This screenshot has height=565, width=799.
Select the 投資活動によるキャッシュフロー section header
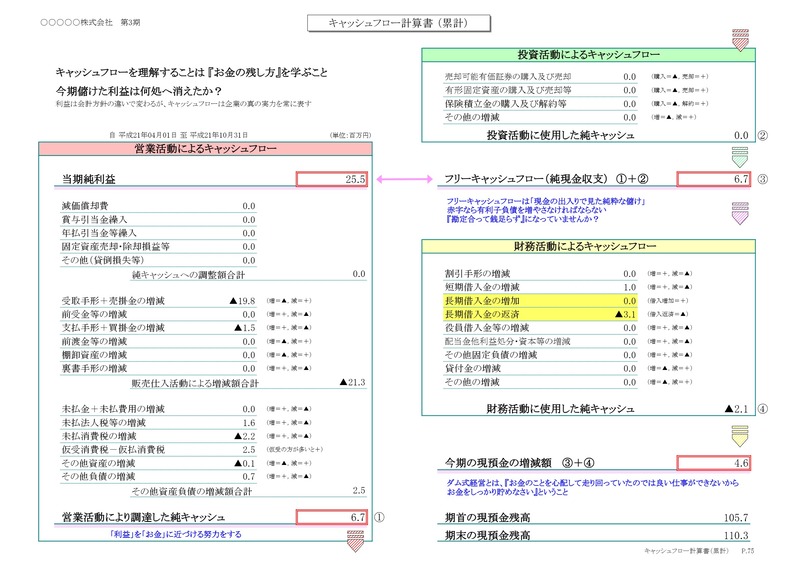588,55
